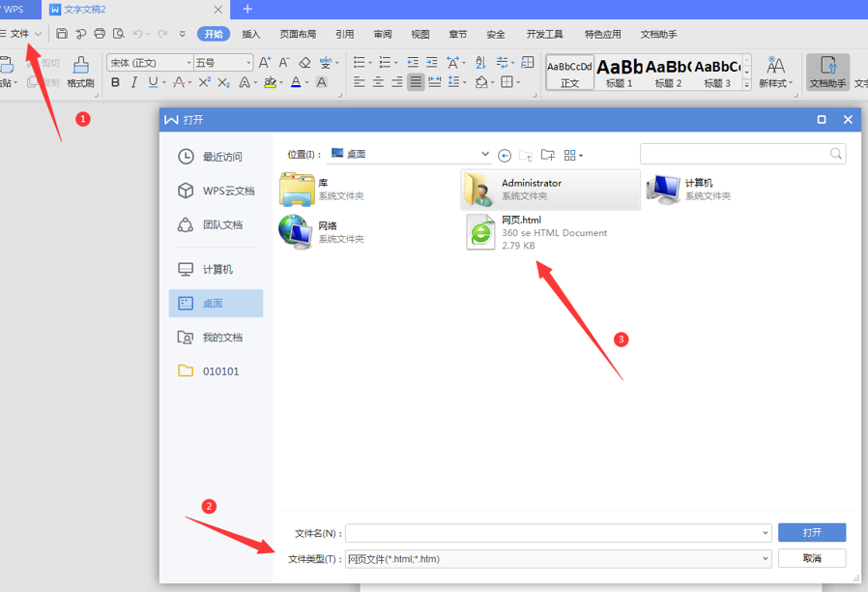Select the Normal body style
Image resolution: width=868 pixels, height=592 pixels.
tap(569, 72)
